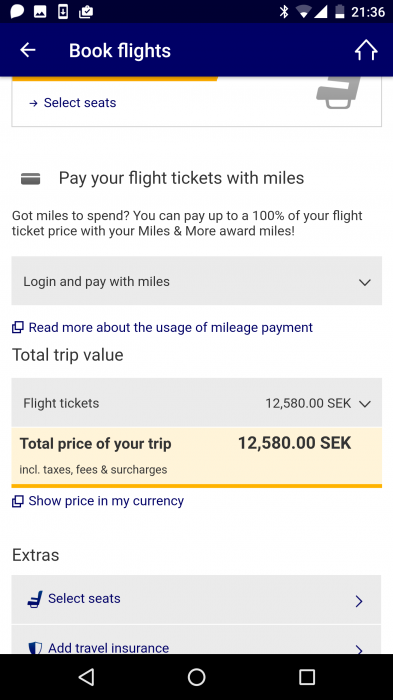Expand Flight tickets price breakdown chevron
393x700 pixels.
tap(365, 404)
